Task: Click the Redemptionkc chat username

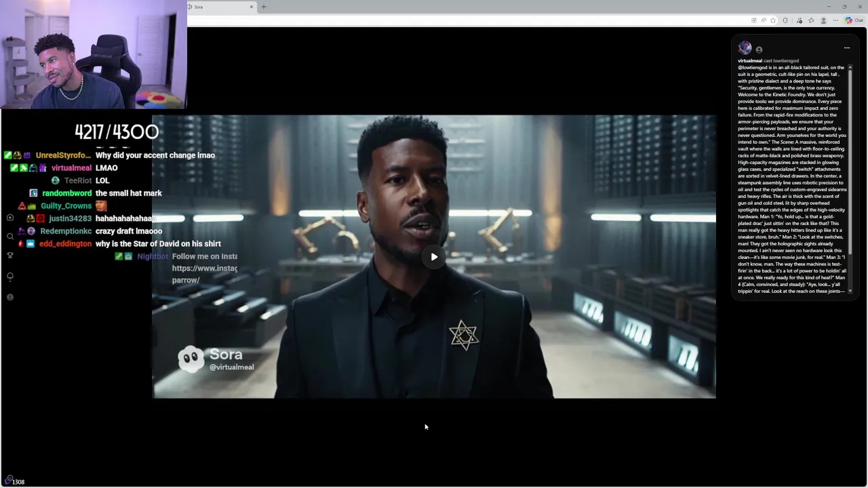Action: pyautogui.click(x=66, y=231)
